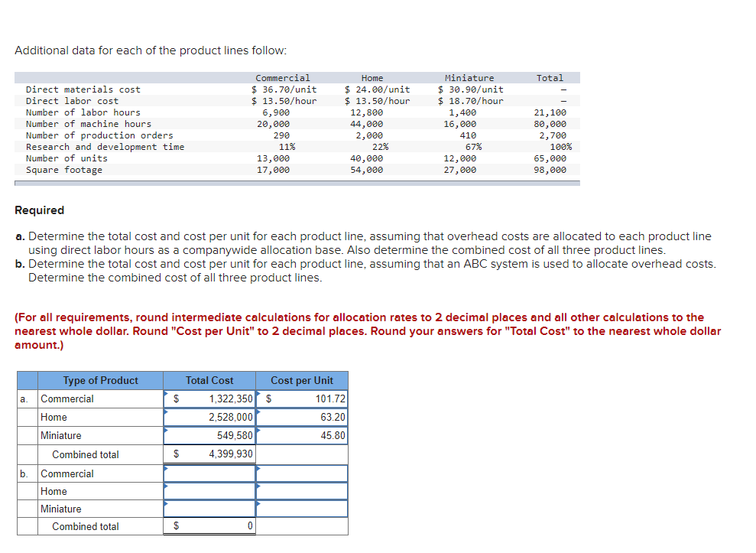Select Home cost per unit field showing 63.20
This screenshot has height=553, width=756.
[302, 417]
